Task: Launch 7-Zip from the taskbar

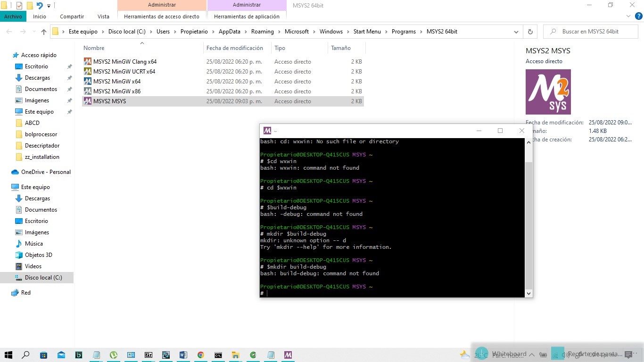Action: 149,355
